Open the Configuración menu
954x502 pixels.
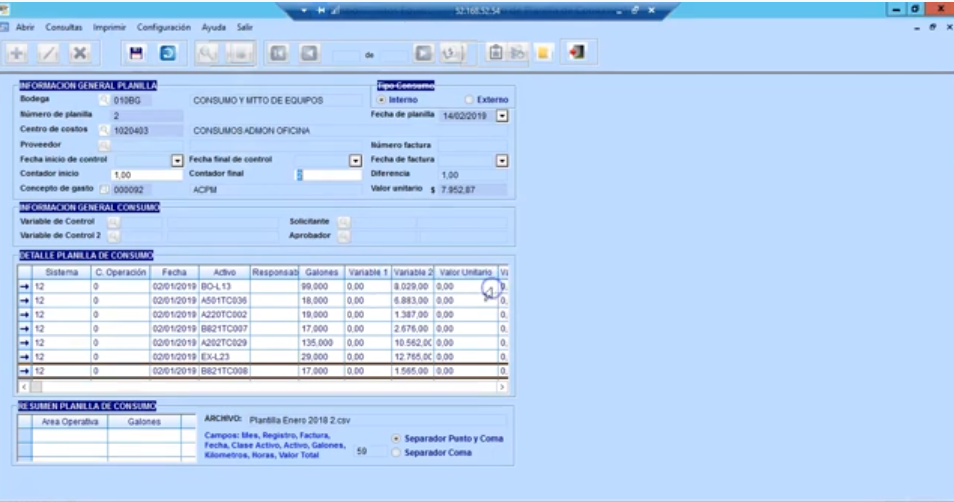[x=164, y=27]
